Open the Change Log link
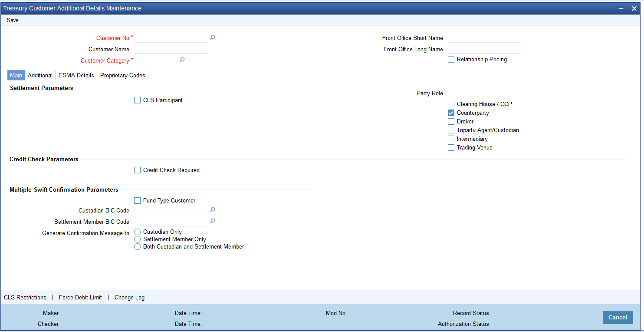 pyautogui.click(x=129, y=298)
